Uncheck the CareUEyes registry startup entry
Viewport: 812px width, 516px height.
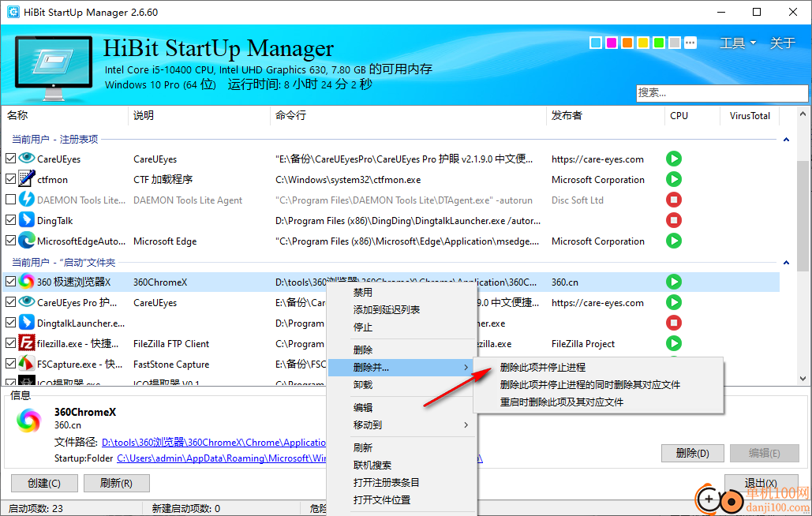point(10,159)
